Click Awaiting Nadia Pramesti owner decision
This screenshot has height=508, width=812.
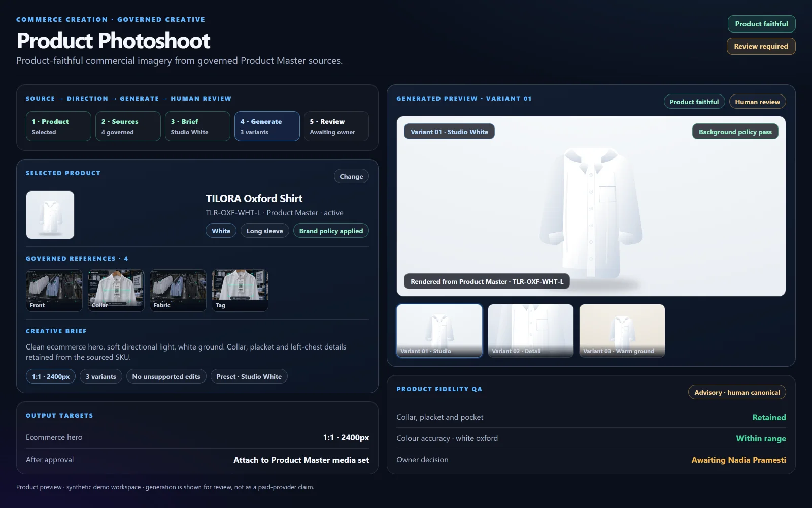[738, 460]
